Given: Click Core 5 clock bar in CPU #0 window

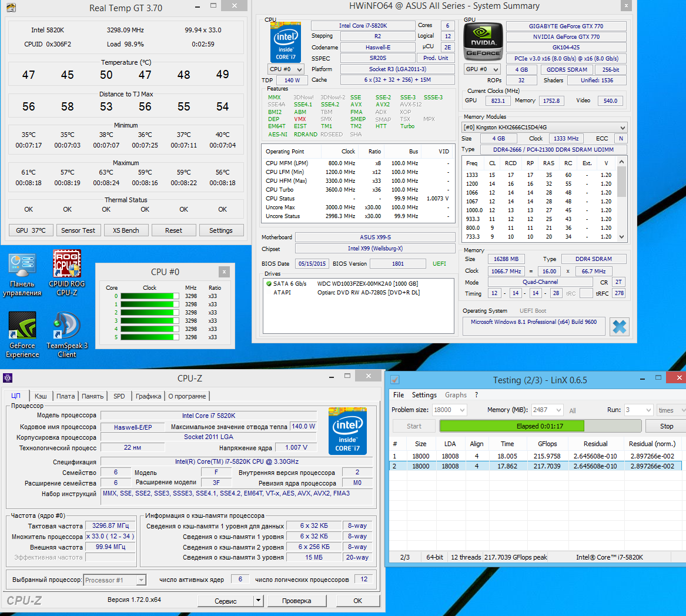Looking at the screenshot, I should [x=150, y=337].
